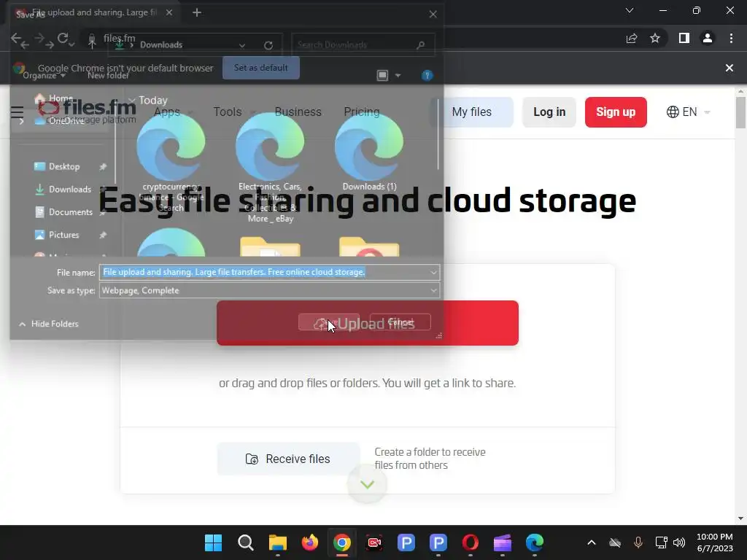The height and width of the screenshot is (560, 747).
Task: Click Search Downloads field in Save As
Action: click(363, 44)
